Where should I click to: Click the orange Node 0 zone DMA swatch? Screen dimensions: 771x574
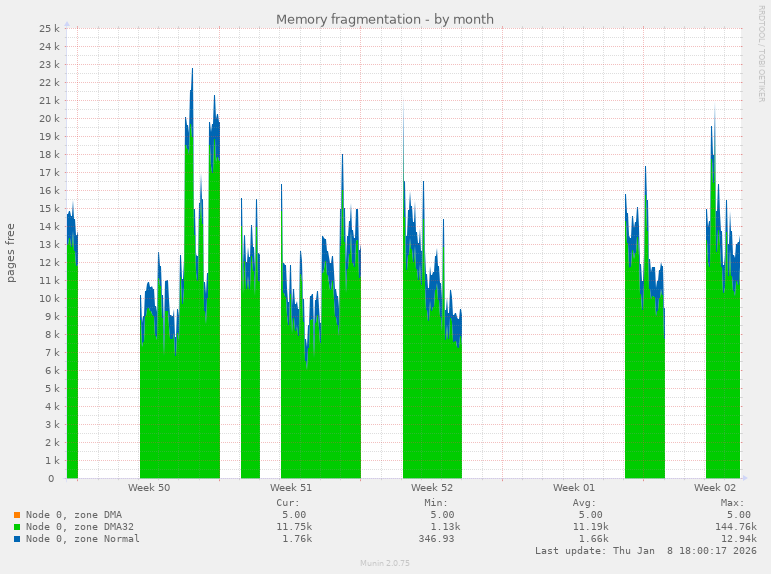[x=17, y=515]
